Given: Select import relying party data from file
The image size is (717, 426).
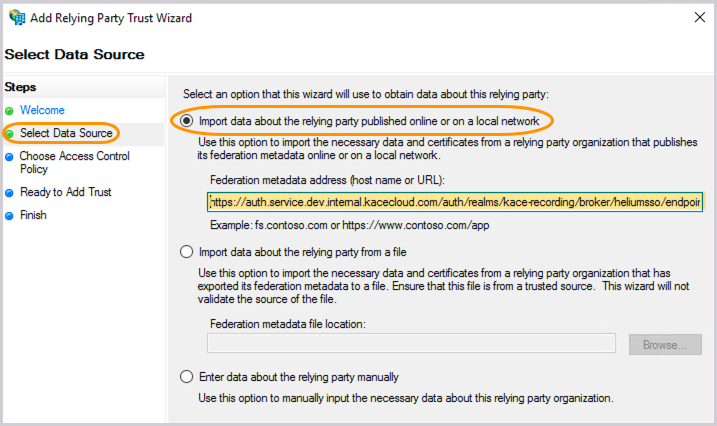Looking at the screenshot, I should point(186,251).
